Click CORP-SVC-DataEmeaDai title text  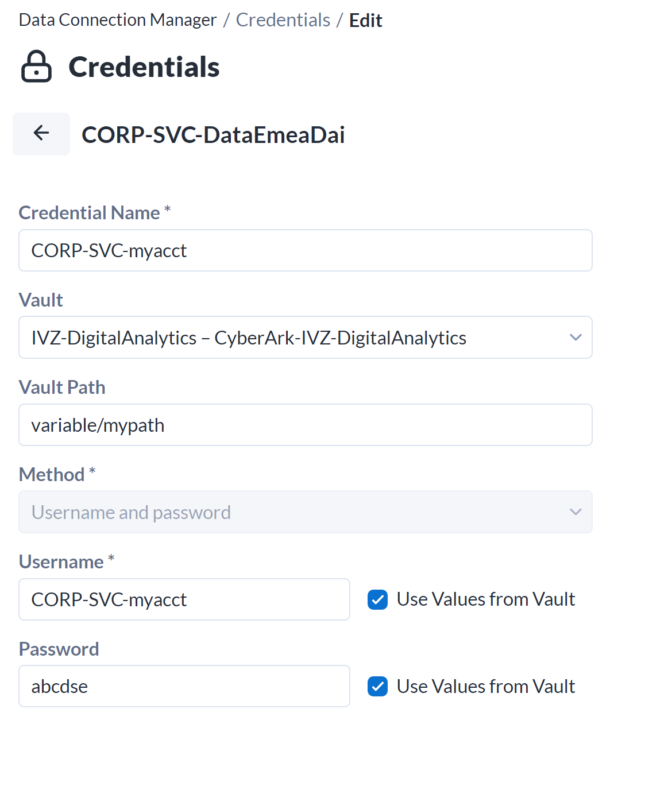point(213,134)
